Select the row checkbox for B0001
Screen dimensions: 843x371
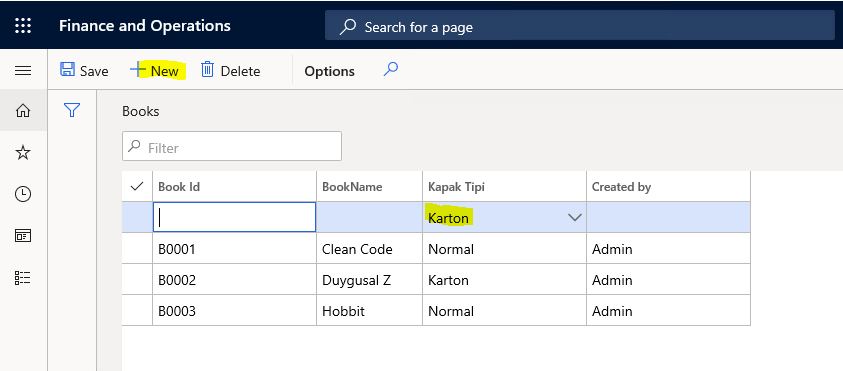[137, 249]
